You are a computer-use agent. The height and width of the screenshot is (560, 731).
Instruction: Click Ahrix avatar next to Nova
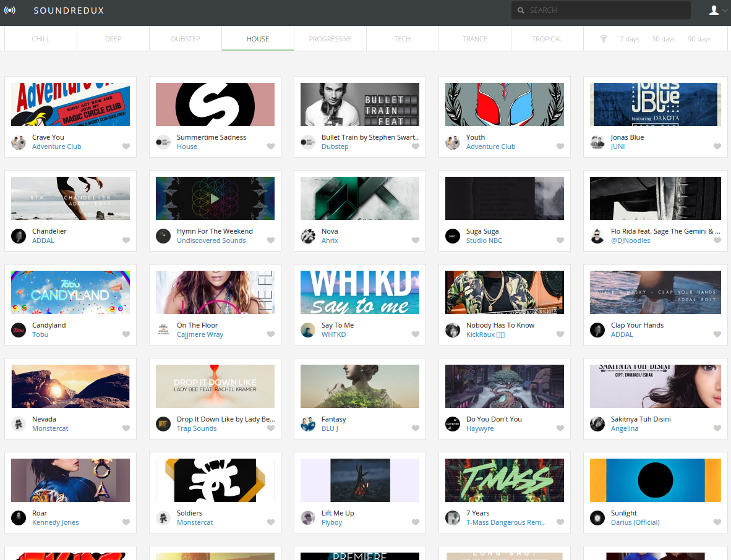point(308,236)
